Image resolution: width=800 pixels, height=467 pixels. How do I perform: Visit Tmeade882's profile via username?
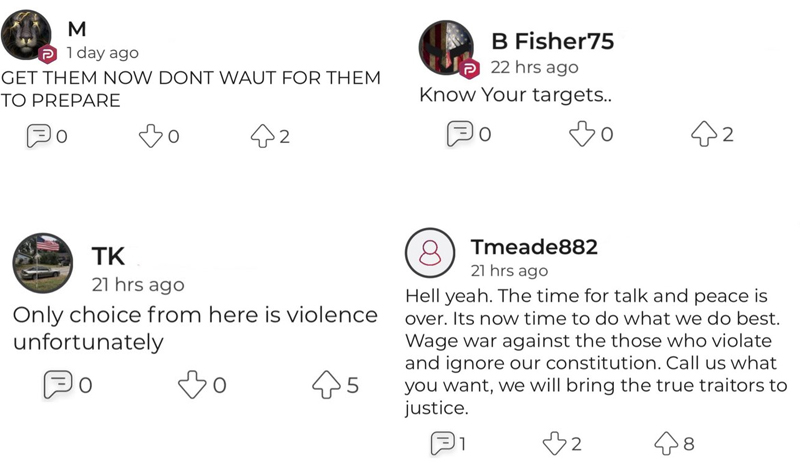pyautogui.click(x=534, y=247)
